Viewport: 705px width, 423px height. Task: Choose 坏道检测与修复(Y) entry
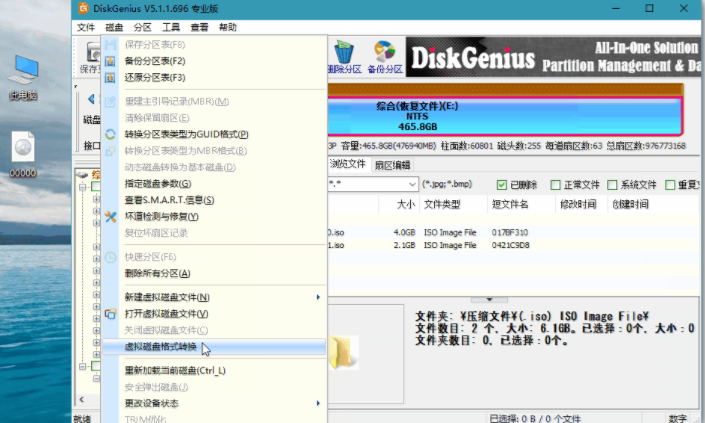pos(214,217)
